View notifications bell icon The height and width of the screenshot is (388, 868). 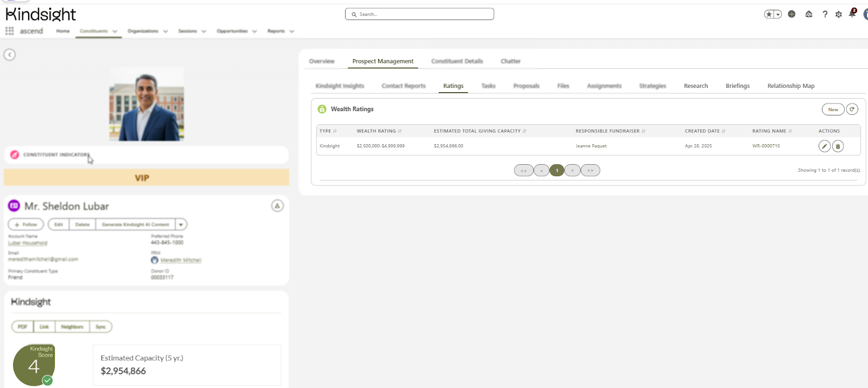852,14
